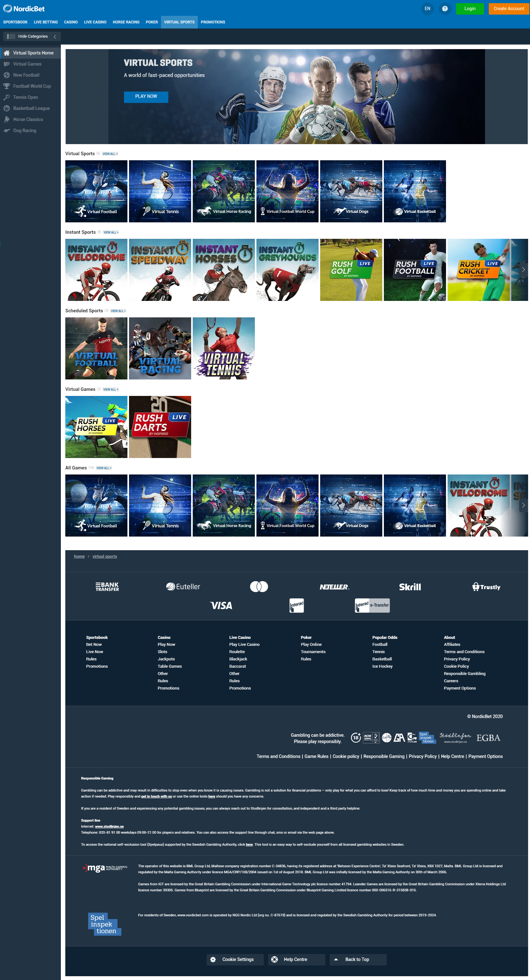
Task: Toggle Hide Categories sidebar panel
Action: point(32,36)
